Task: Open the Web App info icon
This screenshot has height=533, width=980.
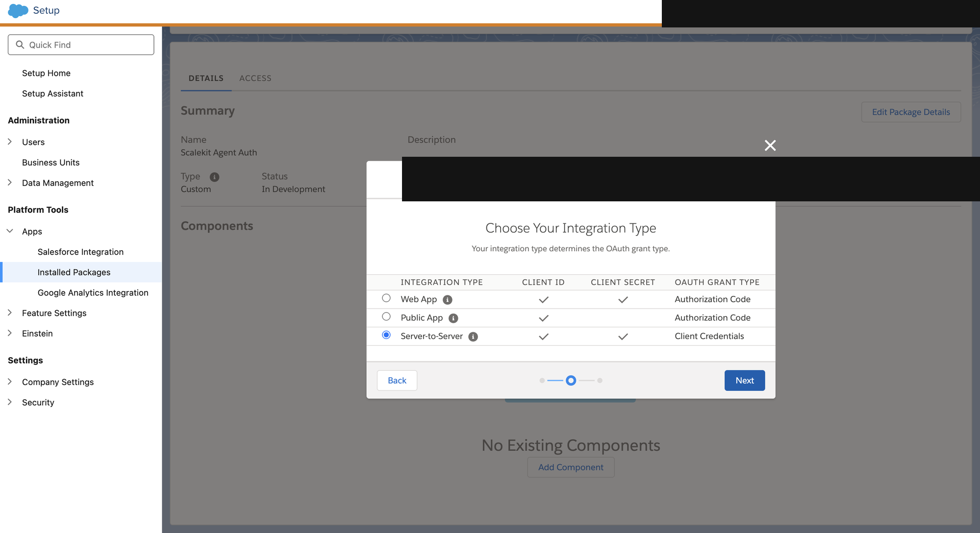Action: [448, 300]
